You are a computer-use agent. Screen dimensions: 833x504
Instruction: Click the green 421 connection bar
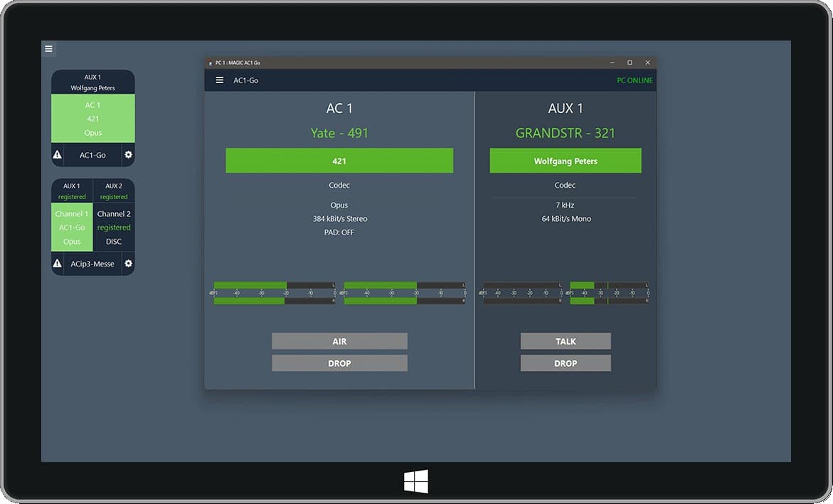tap(339, 161)
